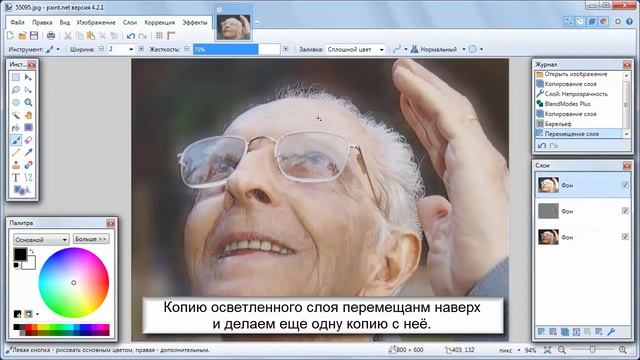Open the Коррекция menu
This screenshot has width=640, height=360.
[160, 22]
